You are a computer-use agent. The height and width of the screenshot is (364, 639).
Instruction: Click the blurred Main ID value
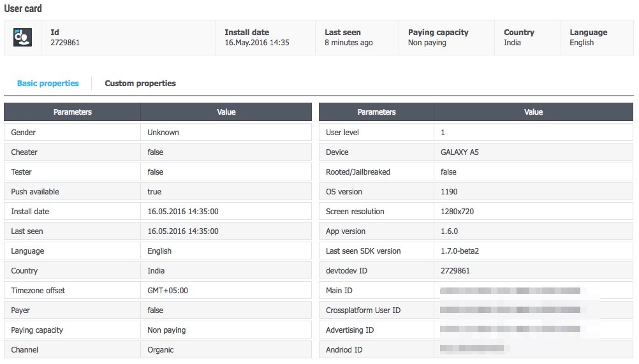(510, 291)
